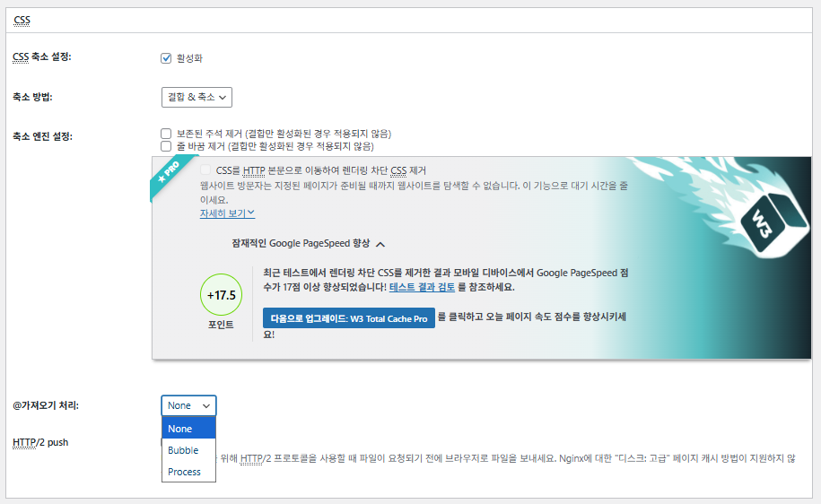The width and height of the screenshot is (821, 504).
Task: Select Process in the dropdown list
Action: click(188, 472)
